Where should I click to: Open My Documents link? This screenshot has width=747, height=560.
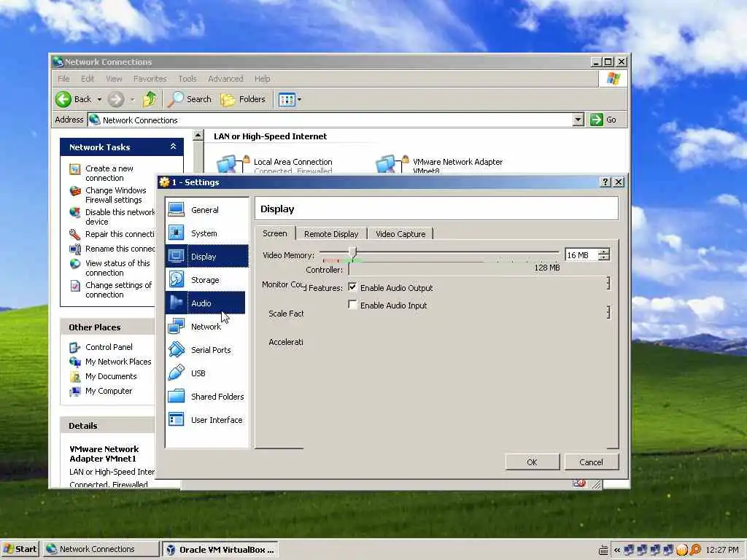pyautogui.click(x=111, y=376)
